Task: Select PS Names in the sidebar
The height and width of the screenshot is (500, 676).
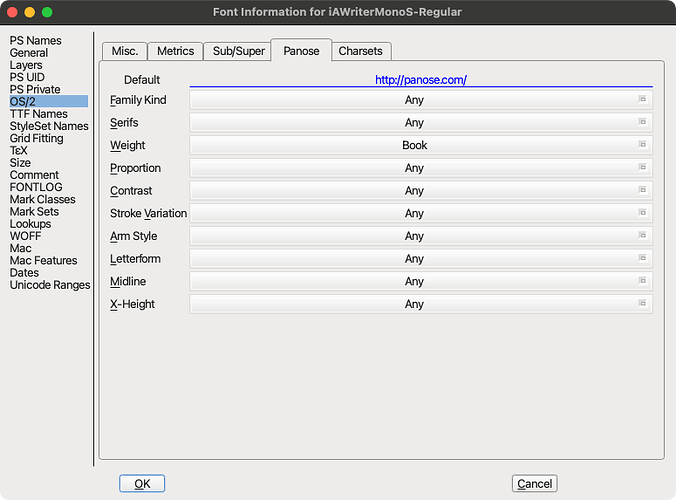Action: [36, 41]
